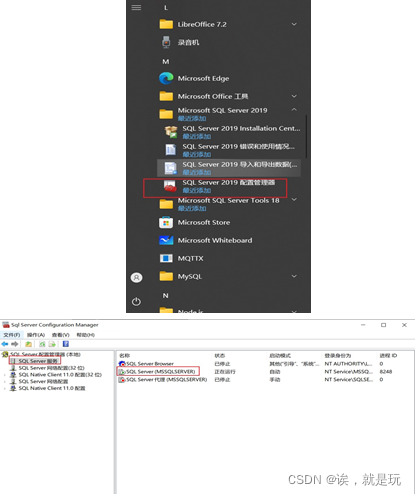The image size is (416, 496).
Task: Click the Start menu app list scrollbar
Action: click(306, 137)
